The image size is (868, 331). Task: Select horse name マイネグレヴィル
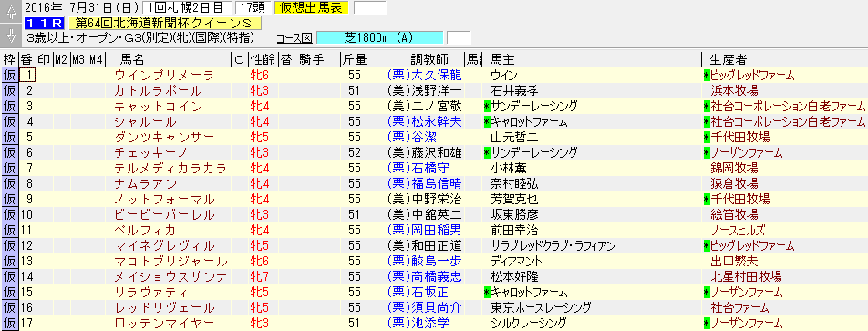pos(164,246)
